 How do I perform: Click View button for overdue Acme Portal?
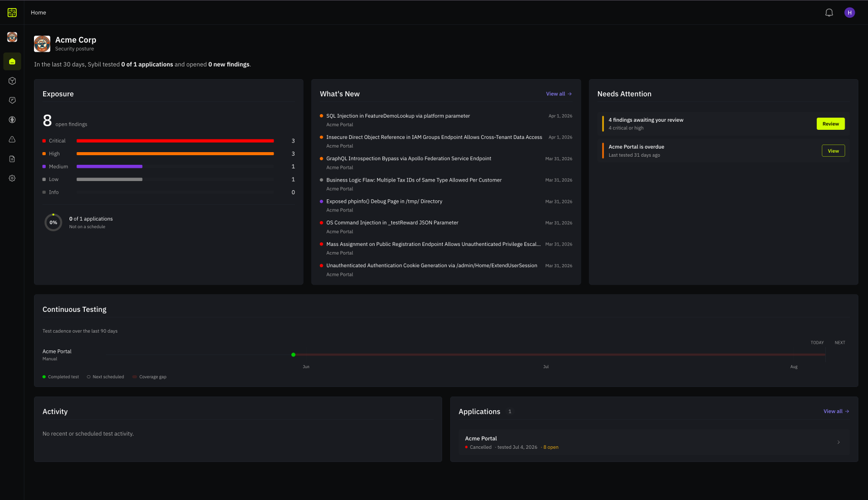point(833,151)
